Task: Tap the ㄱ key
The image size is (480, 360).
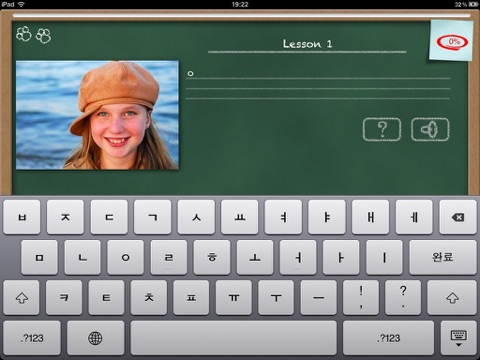Action: click(x=153, y=217)
